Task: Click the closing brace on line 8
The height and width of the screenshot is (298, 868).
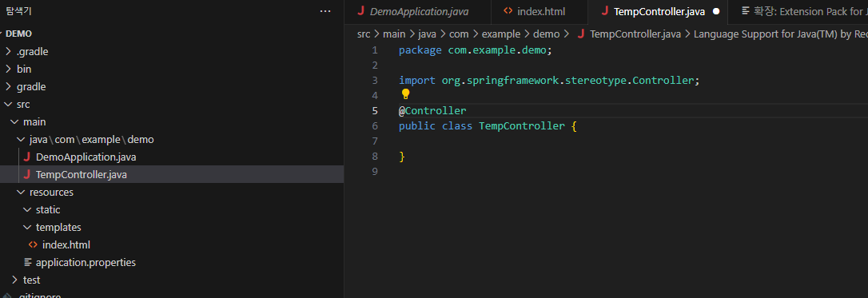Action: [402, 157]
